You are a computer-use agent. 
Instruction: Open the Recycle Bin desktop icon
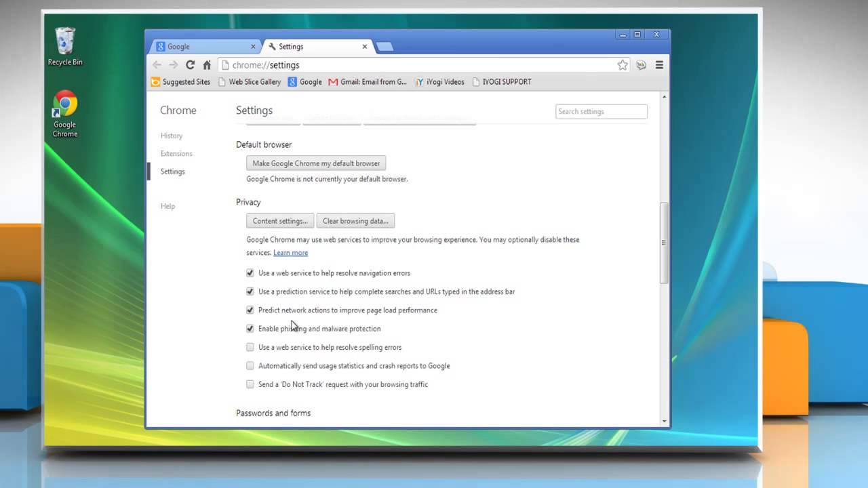(65, 46)
